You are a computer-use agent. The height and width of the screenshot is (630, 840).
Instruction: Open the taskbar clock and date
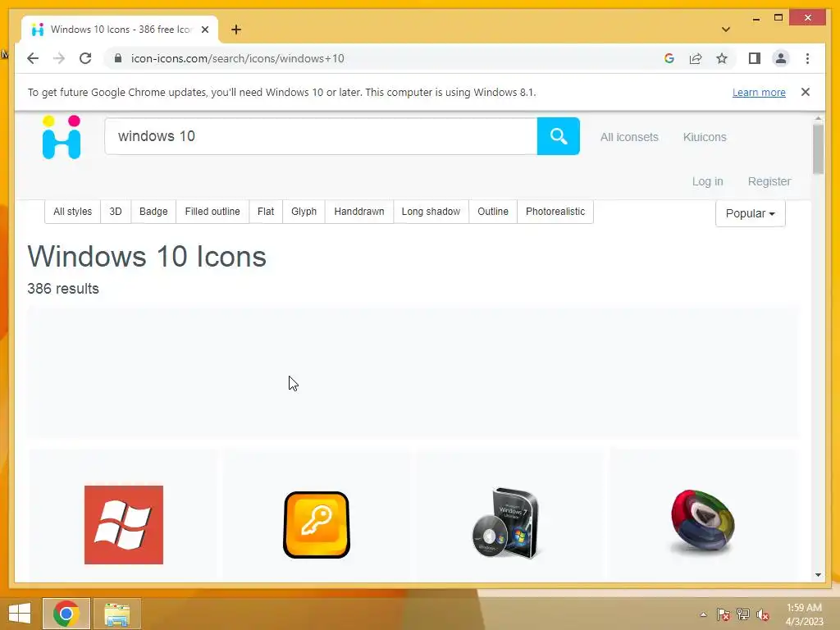click(x=804, y=614)
